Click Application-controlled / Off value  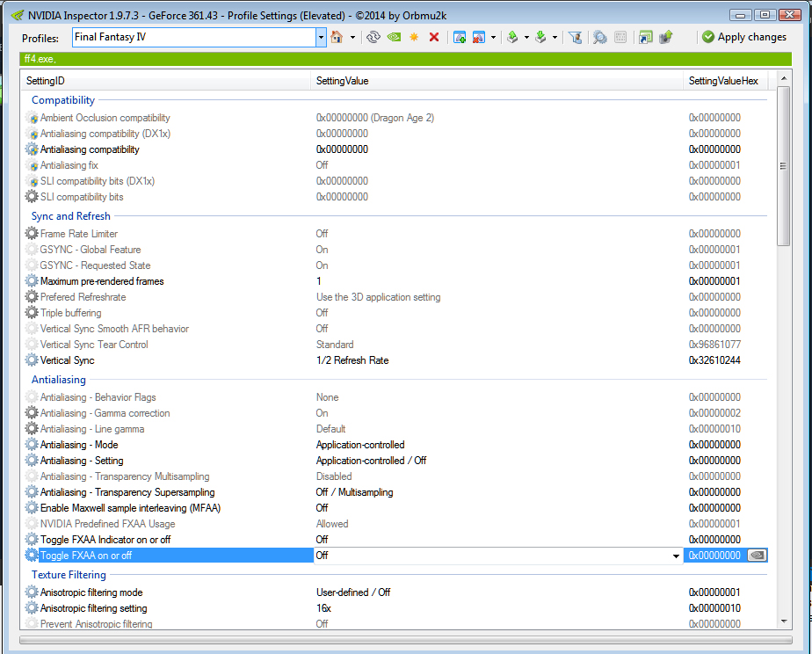pyautogui.click(x=372, y=461)
